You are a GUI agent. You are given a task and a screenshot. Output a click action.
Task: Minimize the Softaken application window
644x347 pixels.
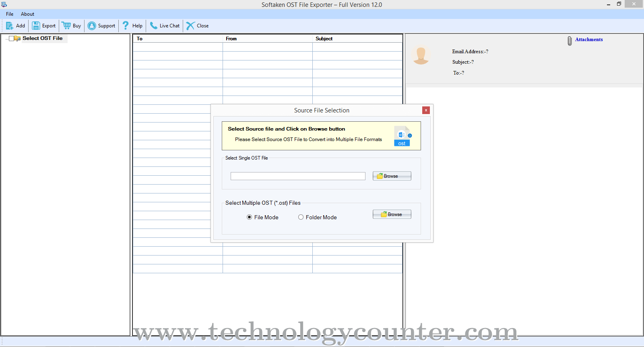[609, 4]
